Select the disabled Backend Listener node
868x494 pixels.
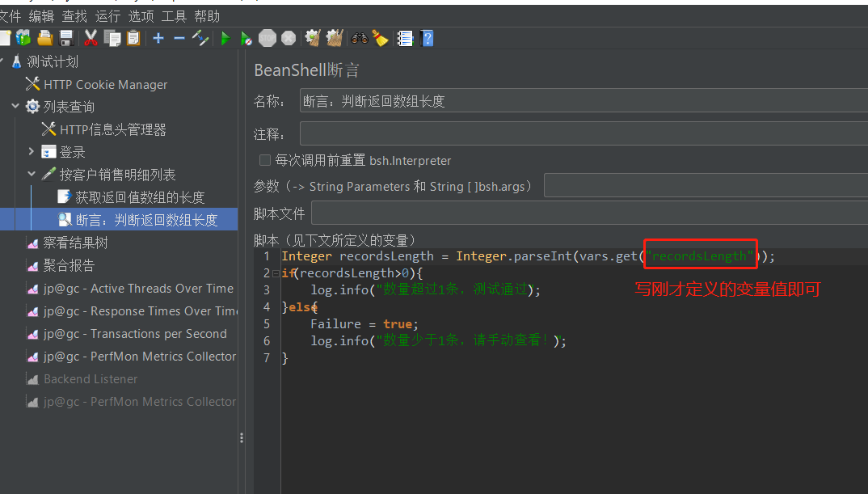tap(91, 379)
